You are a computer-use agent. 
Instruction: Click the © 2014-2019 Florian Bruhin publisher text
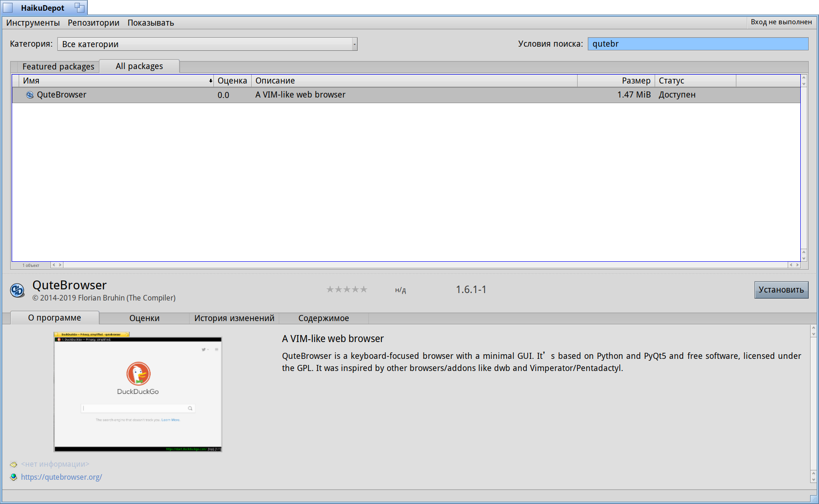click(x=104, y=298)
